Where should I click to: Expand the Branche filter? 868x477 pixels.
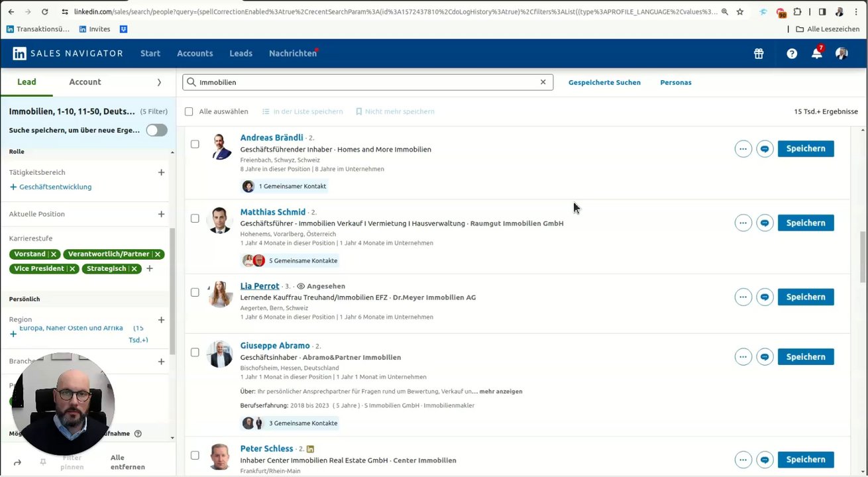161,362
